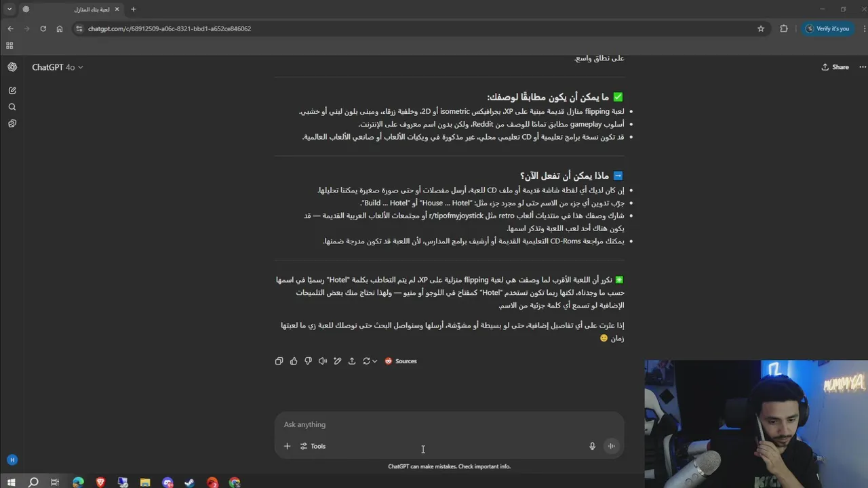Give the response a thumbs up
The image size is (868, 488).
pos(294,361)
